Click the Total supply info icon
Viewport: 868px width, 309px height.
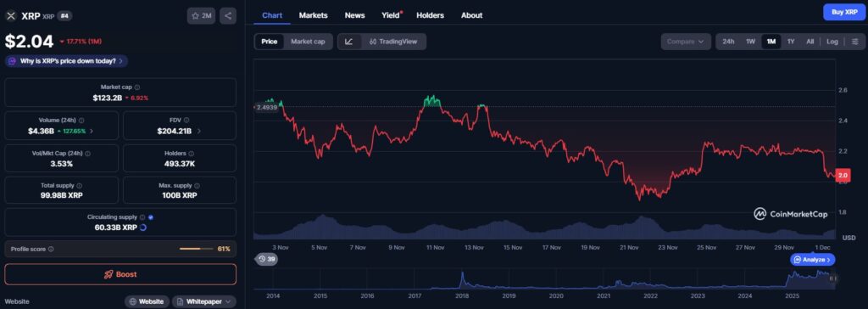pyautogui.click(x=79, y=185)
